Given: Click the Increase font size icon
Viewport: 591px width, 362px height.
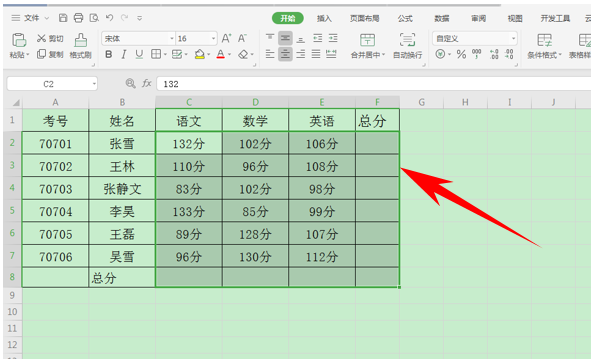Looking at the screenshot, I should point(226,38).
